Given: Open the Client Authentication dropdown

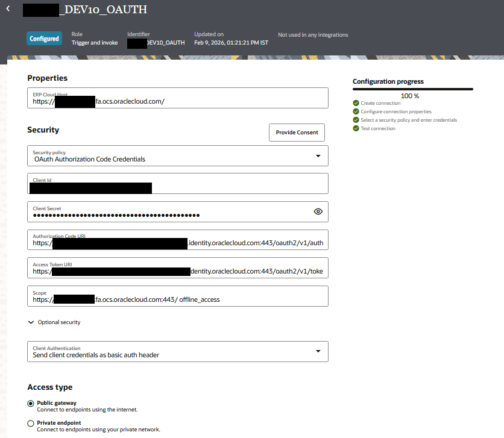Looking at the screenshot, I should tap(318, 351).
